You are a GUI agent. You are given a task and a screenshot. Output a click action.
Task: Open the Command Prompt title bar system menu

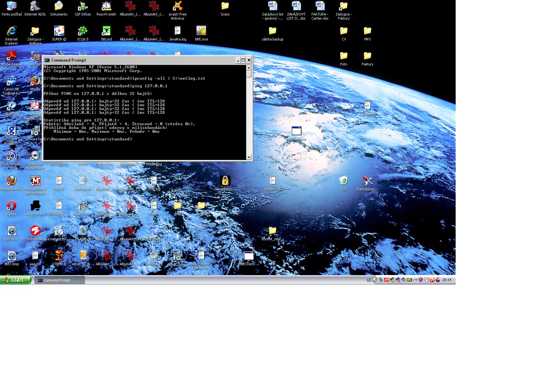[47, 60]
